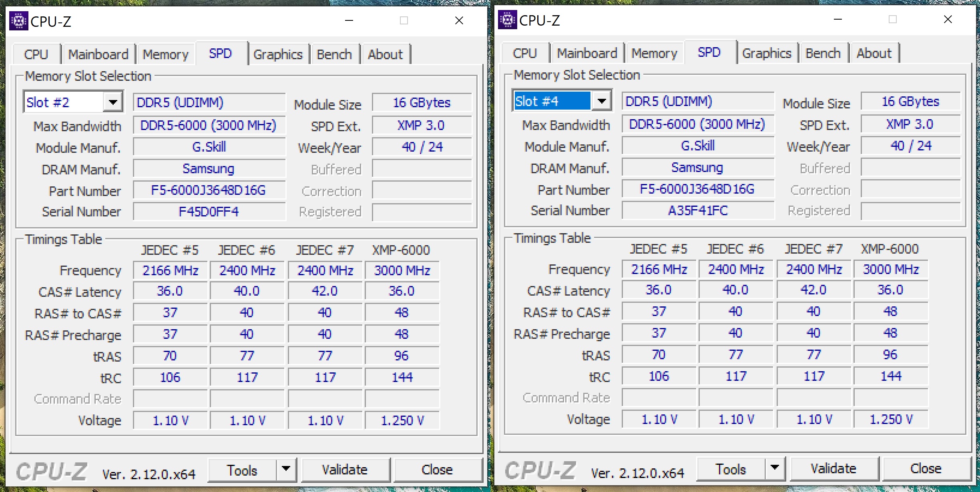This screenshot has width=980, height=492.
Task: Click serial number A35F41FC field
Action: point(698,210)
